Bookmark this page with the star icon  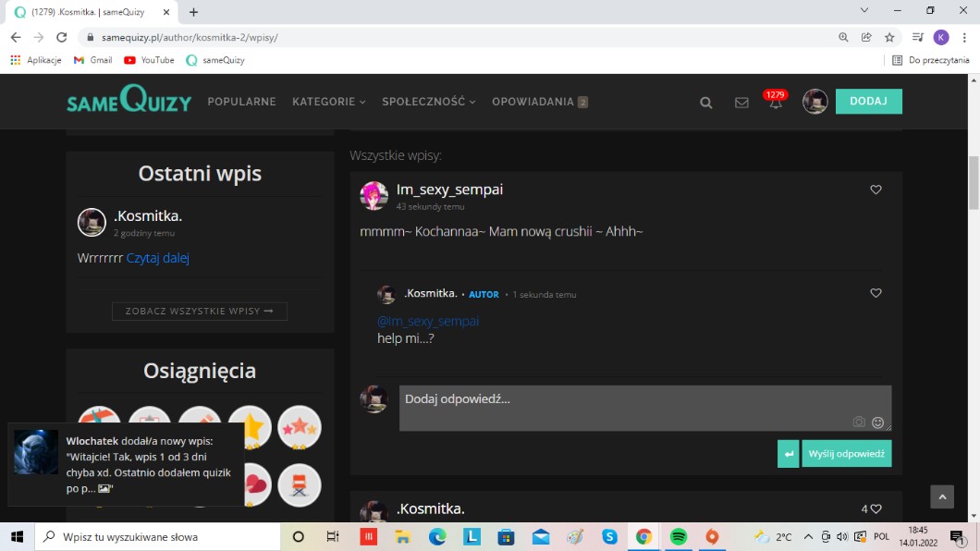889,37
